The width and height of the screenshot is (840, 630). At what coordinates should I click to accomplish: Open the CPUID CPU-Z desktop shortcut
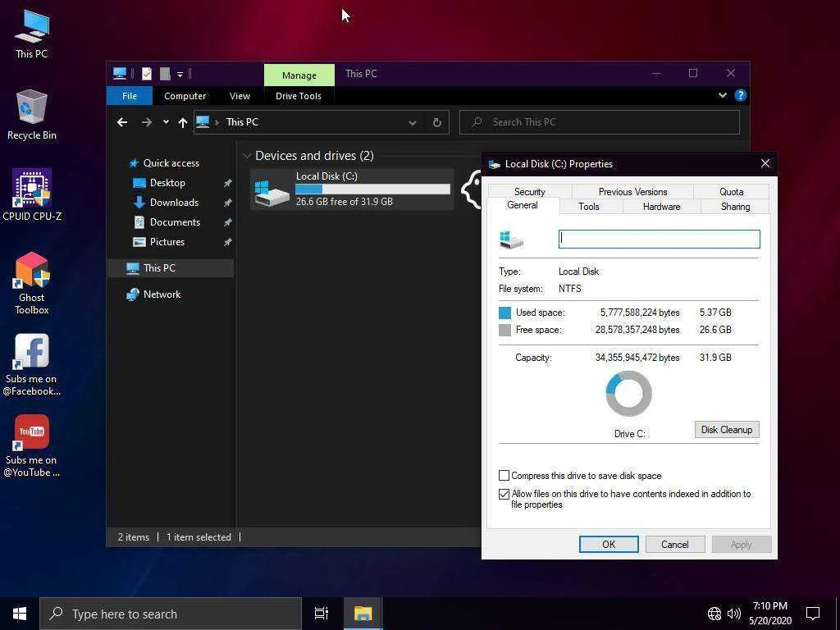click(x=32, y=194)
